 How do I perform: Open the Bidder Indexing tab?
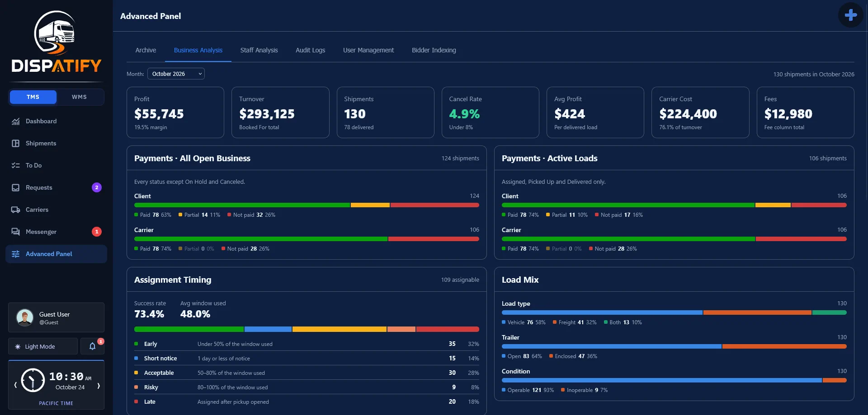click(x=434, y=50)
